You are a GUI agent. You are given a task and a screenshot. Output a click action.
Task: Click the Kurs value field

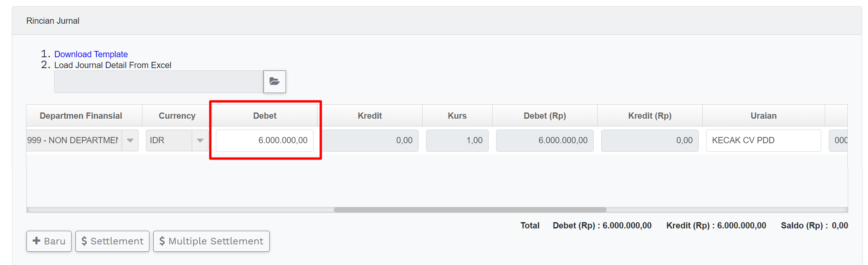coord(457,140)
